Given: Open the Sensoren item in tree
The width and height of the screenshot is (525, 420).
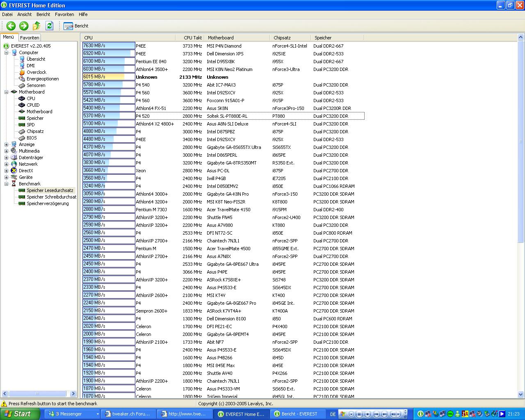Looking at the screenshot, I should tap(36, 85).
